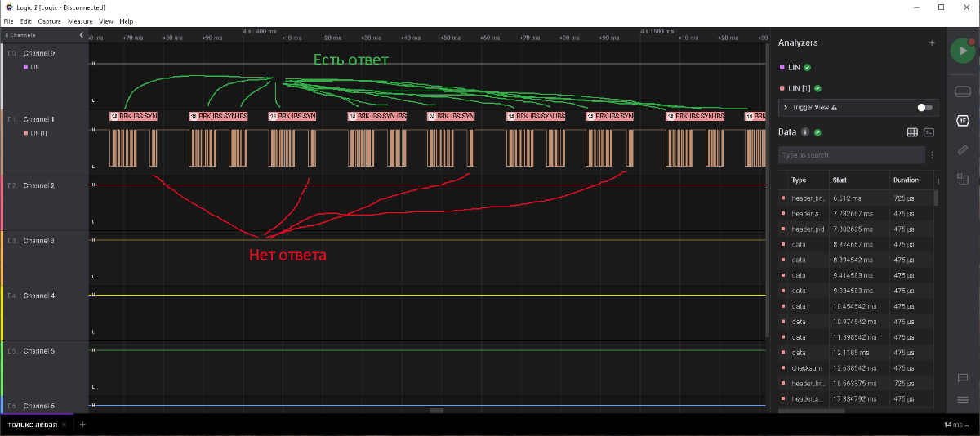The height and width of the screenshot is (436, 980).
Task: Open the Extensions icon in sidebar
Action: pos(963,179)
